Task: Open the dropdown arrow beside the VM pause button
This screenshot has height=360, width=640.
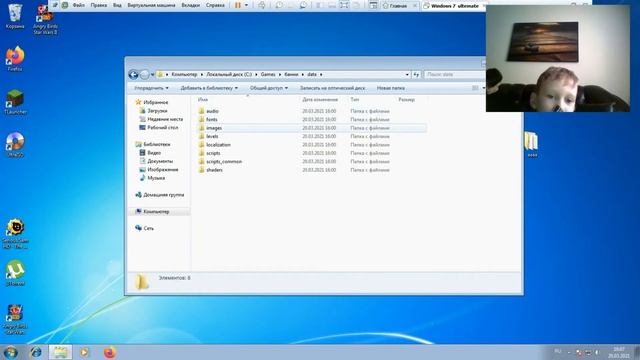Action: pyautogui.click(x=246, y=5)
